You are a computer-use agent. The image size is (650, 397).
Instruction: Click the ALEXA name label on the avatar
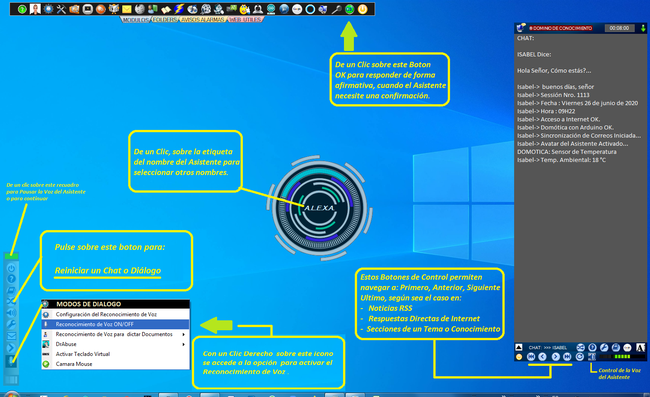[x=319, y=208]
